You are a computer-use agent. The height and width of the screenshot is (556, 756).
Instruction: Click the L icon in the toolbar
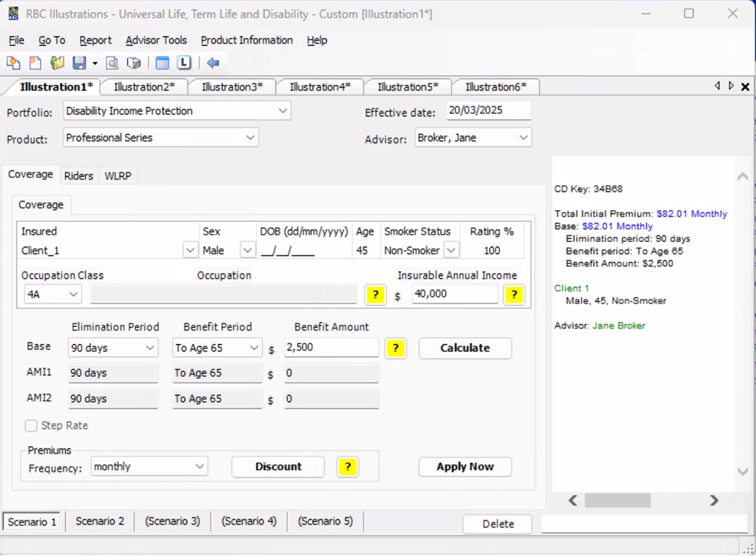click(x=184, y=63)
